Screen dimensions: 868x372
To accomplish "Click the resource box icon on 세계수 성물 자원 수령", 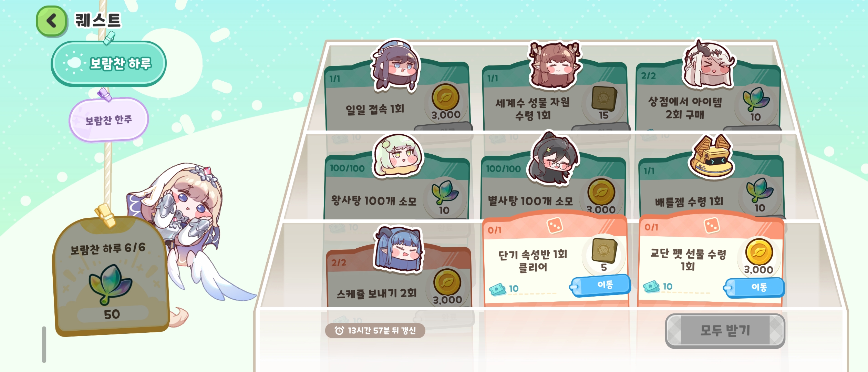I will click(x=604, y=98).
